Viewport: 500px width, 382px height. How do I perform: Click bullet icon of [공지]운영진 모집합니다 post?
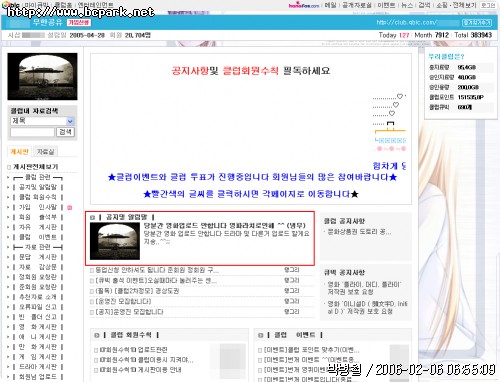pyautogui.click(x=92, y=312)
